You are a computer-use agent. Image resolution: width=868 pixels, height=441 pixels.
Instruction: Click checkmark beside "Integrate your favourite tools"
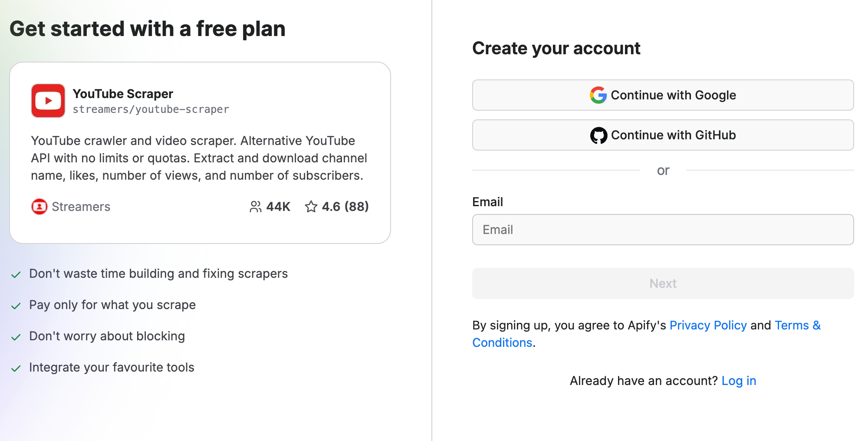[x=16, y=368]
